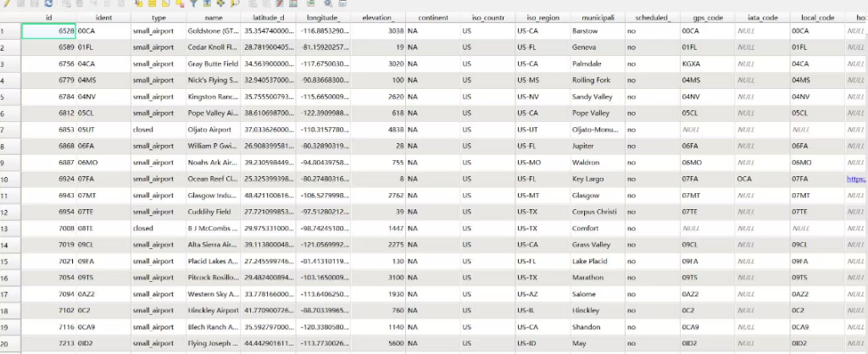Sort by the elevation column header

click(378, 18)
